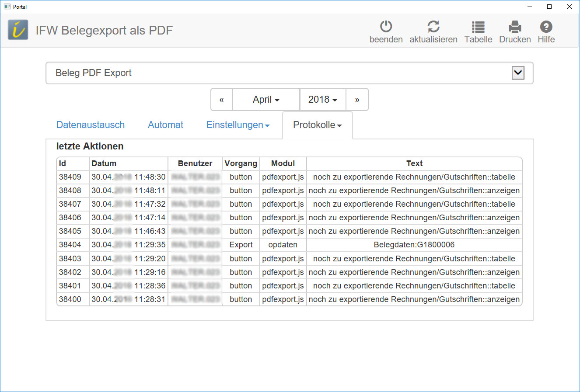The width and height of the screenshot is (580, 392).
Task: Expand the Beleg PDF Export selector arrow
Action: pyautogui.click(x=518, y=73)
